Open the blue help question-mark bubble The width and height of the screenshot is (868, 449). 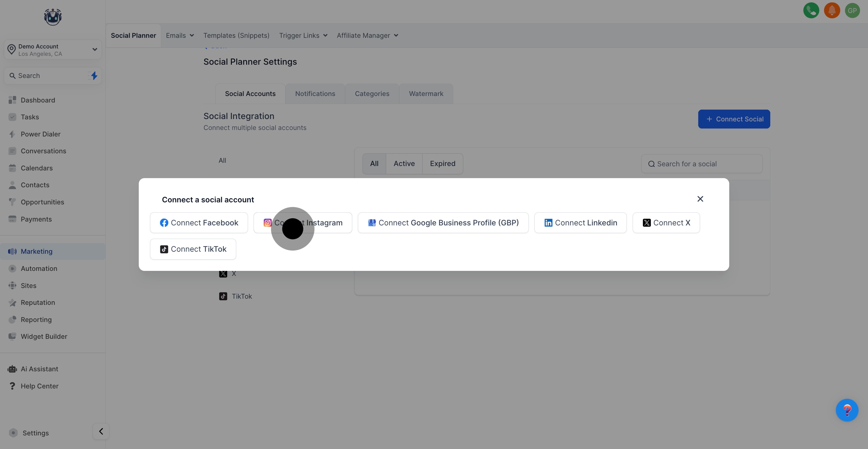coord(846,410)
